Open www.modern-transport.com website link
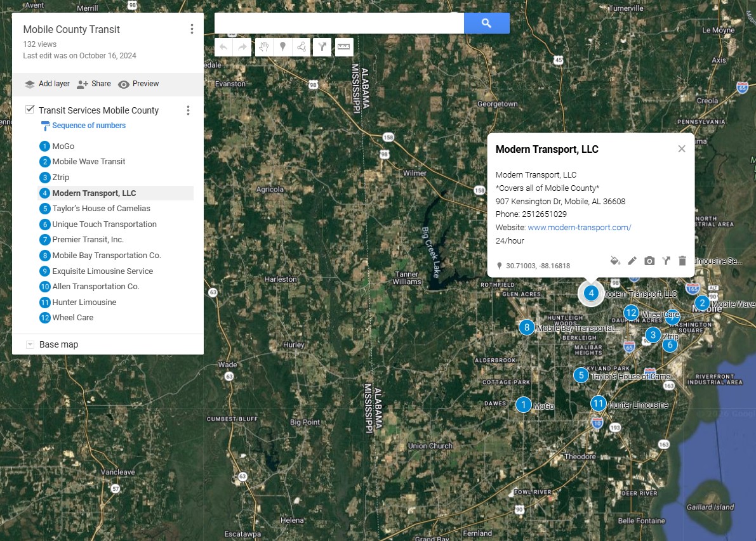 (580, 228)
